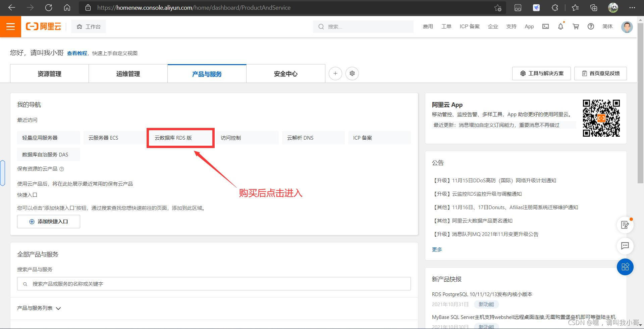Focus 搜索产品或服务 search field

pyautogui.click(x=214, y=284)
